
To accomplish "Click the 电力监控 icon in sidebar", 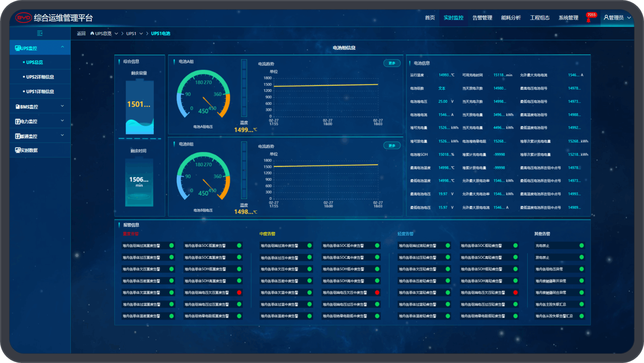I will (18, 122).
